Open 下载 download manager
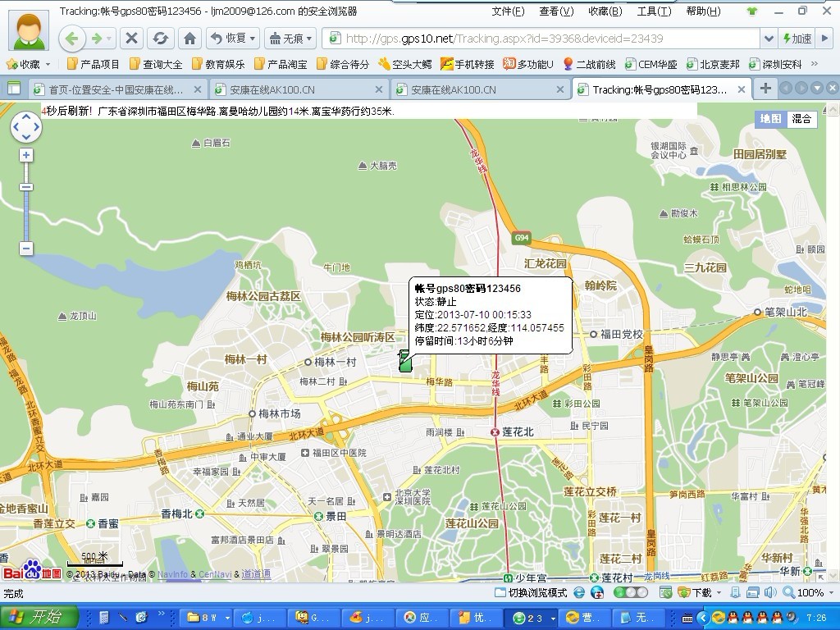This screenshot has width=840, height=630. pyautogui.click(x=695, y=592)
